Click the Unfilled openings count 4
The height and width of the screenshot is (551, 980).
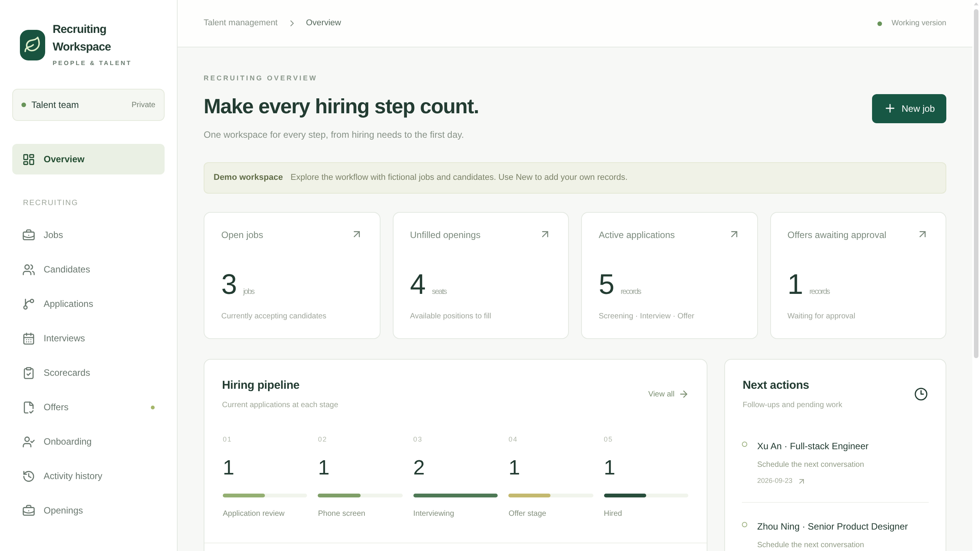[x=418, y=284]
